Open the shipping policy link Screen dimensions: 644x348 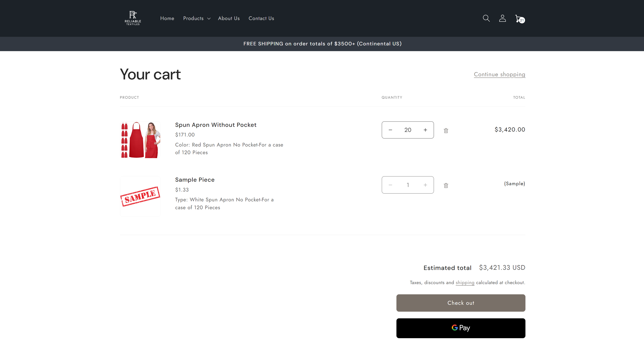pyautogui.click(x=465, y=283)
